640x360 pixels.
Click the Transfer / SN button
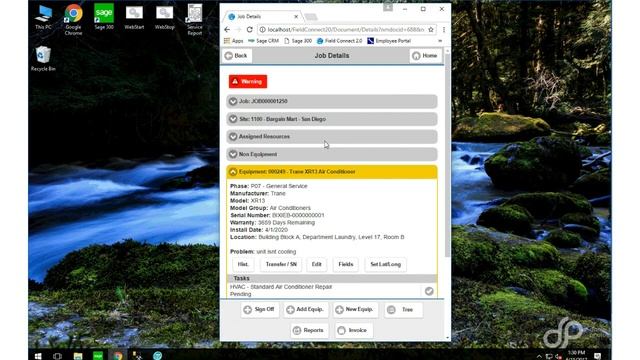281,264
